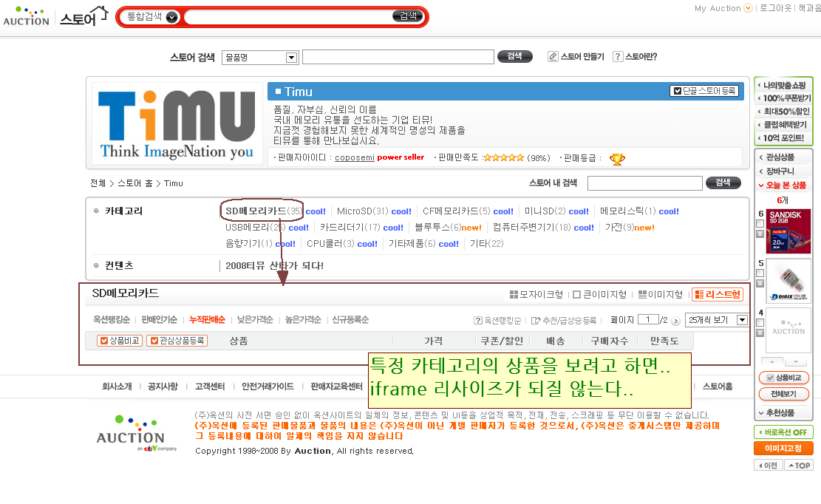Click the 판매만족도 star rating

pos(503,157)
